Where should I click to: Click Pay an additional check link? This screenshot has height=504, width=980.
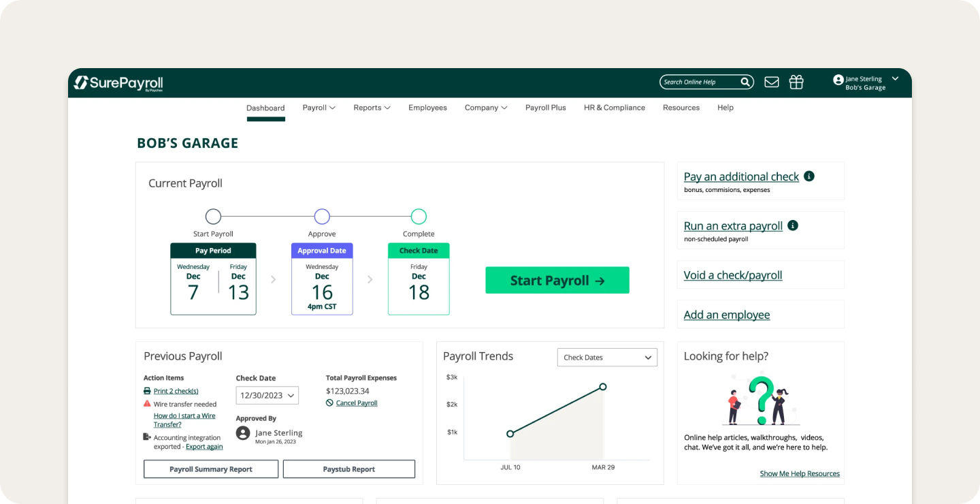point(741,176)
